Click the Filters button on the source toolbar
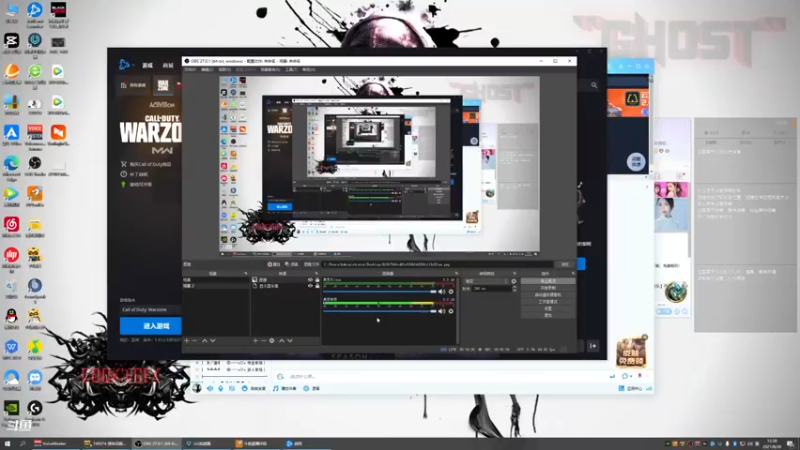This screenshot has height=450, width=800. (x=291, y=264)
